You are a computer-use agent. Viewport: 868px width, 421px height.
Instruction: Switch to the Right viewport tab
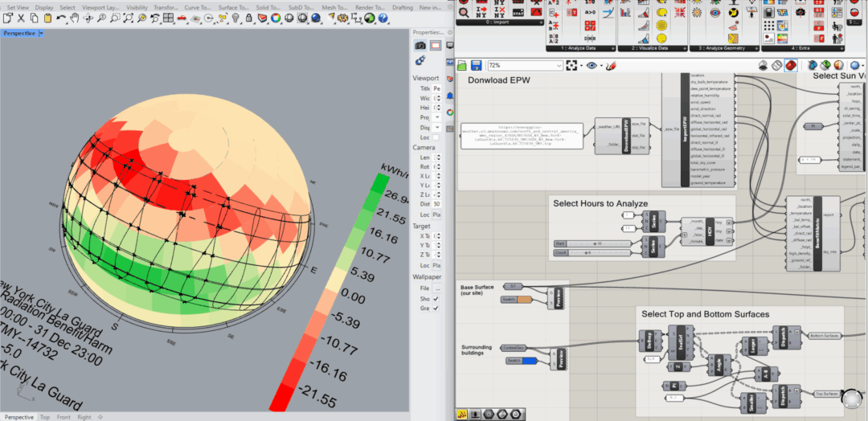[84, 417]
